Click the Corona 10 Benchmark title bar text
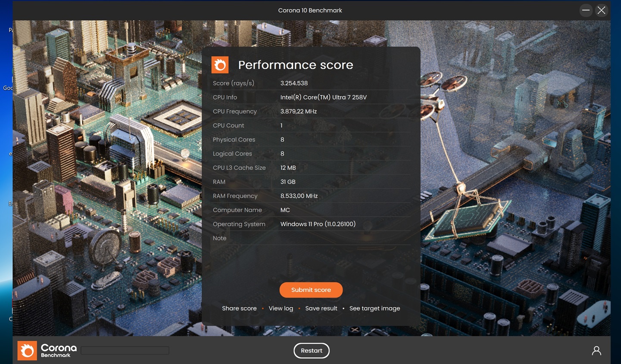 (310, 10)
